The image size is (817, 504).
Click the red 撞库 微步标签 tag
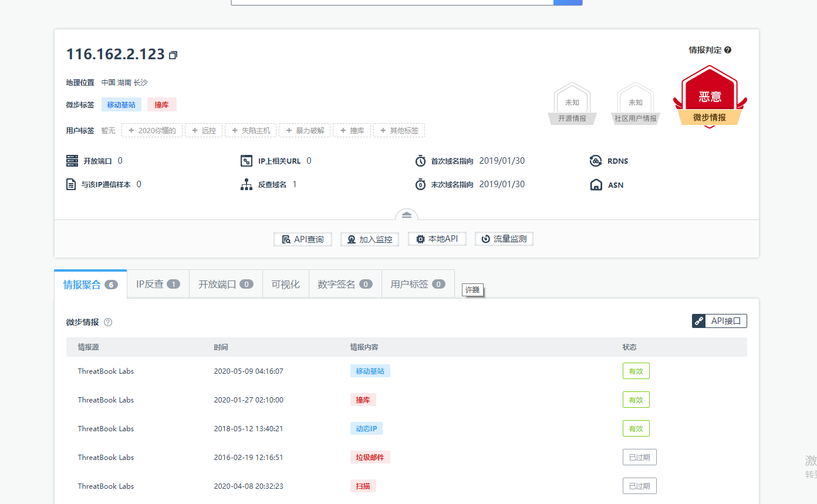162,104
